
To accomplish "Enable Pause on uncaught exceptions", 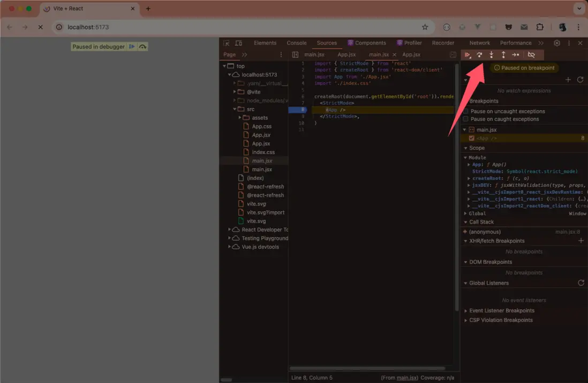I will click(x=466, y=111).
